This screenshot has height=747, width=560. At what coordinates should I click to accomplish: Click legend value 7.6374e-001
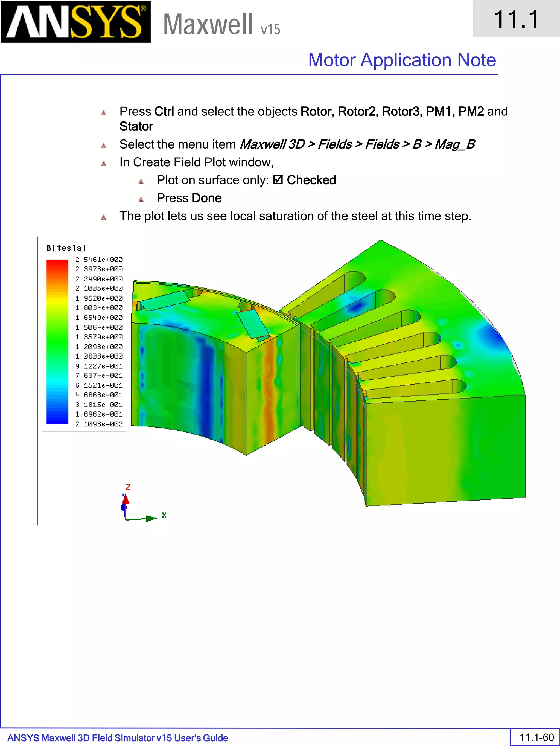coord(99,376)
